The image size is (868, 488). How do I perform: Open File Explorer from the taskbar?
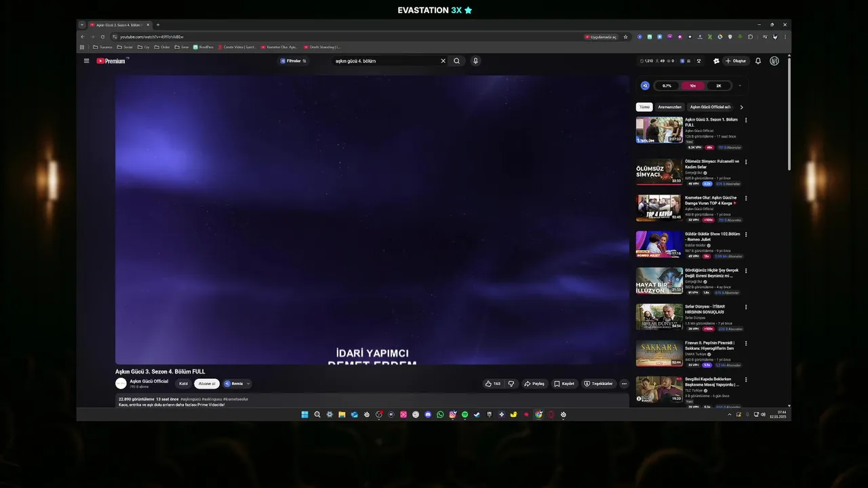point(342,414)
